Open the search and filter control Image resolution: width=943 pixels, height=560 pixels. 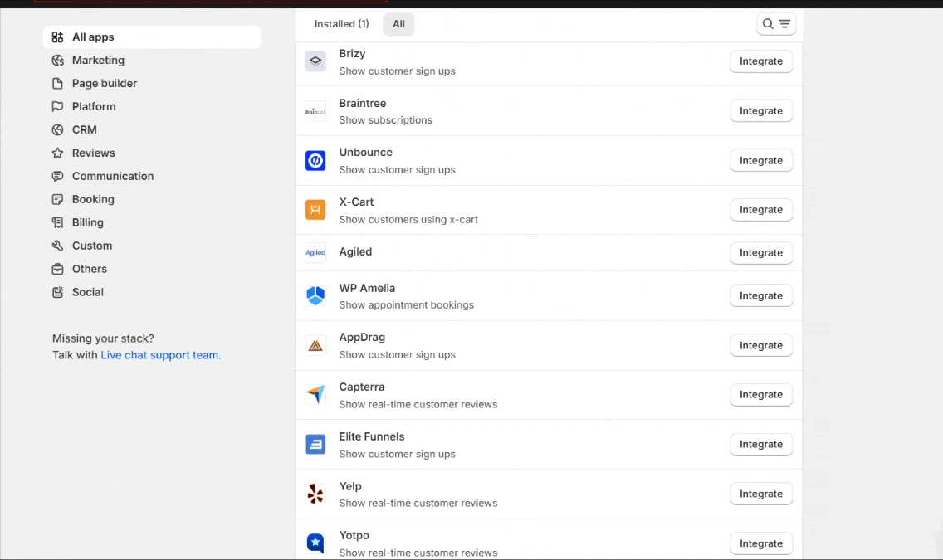(x=776, y=24)
